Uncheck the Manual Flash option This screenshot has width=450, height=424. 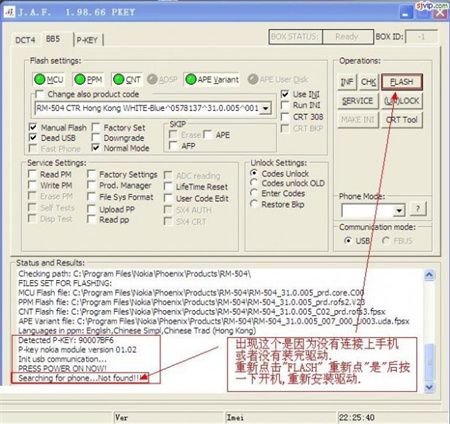[x=33, y=127]
